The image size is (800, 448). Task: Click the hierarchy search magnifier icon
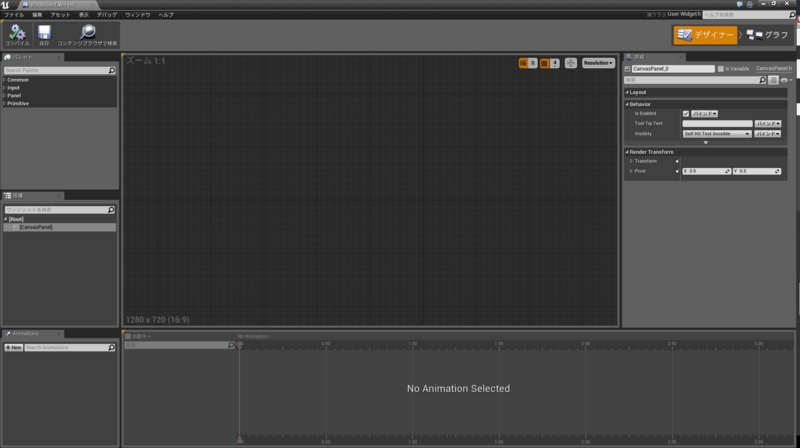[x=111, y=210]
